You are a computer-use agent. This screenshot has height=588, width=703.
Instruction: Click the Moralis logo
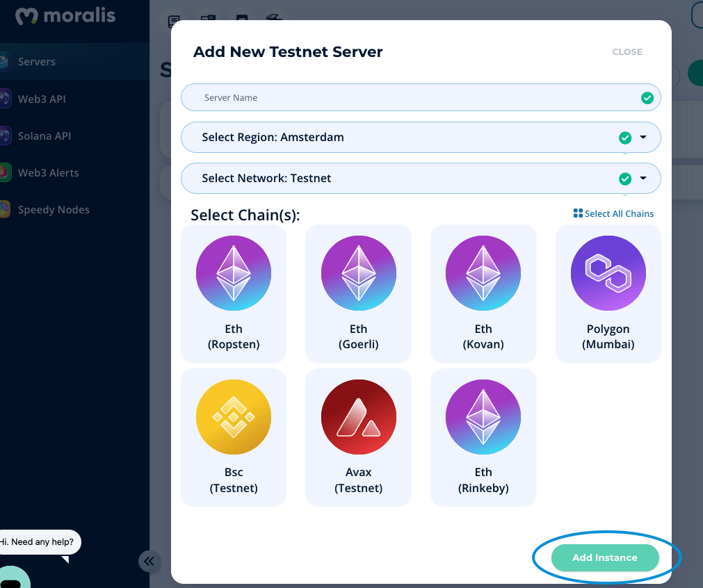tap(65, 16)
